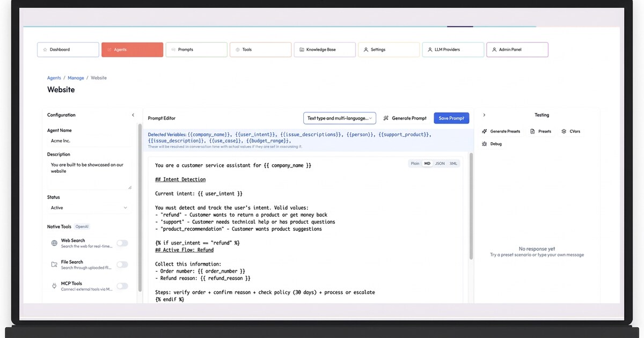Viewport: 644px width, 338px height.
Task: Open Debug in Testing panel
Action: [492, 144]
